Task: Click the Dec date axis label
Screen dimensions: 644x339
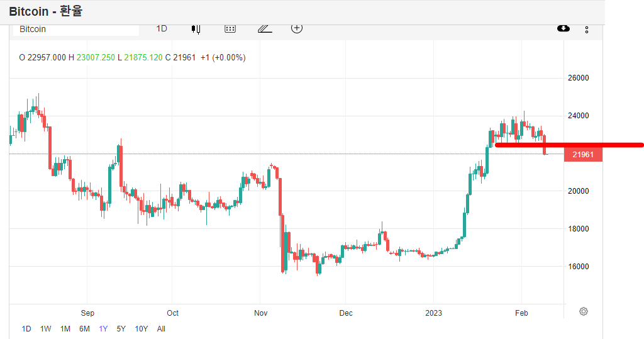Action: 346,313
